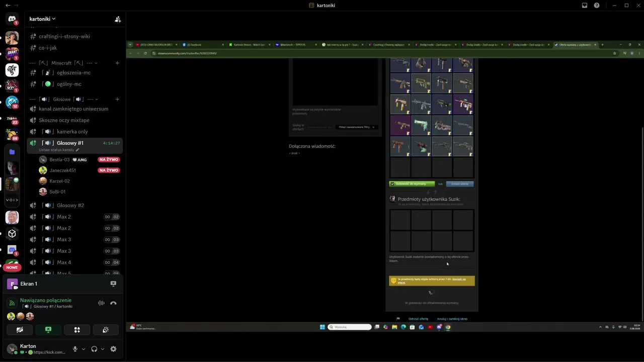Click the Zmień ofertę button
Viewport: 644px width, 362px height.
(460, 184)
